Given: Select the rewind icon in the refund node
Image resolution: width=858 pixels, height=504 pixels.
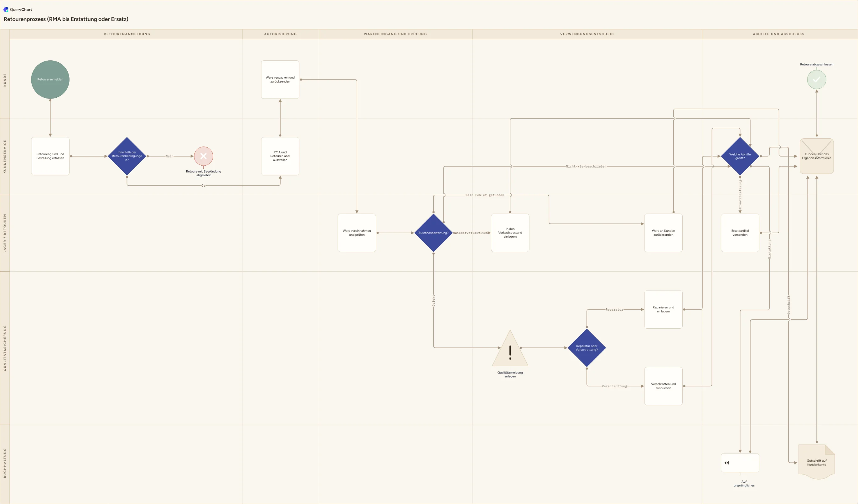Looking at the screenshot, I should 726,463.
